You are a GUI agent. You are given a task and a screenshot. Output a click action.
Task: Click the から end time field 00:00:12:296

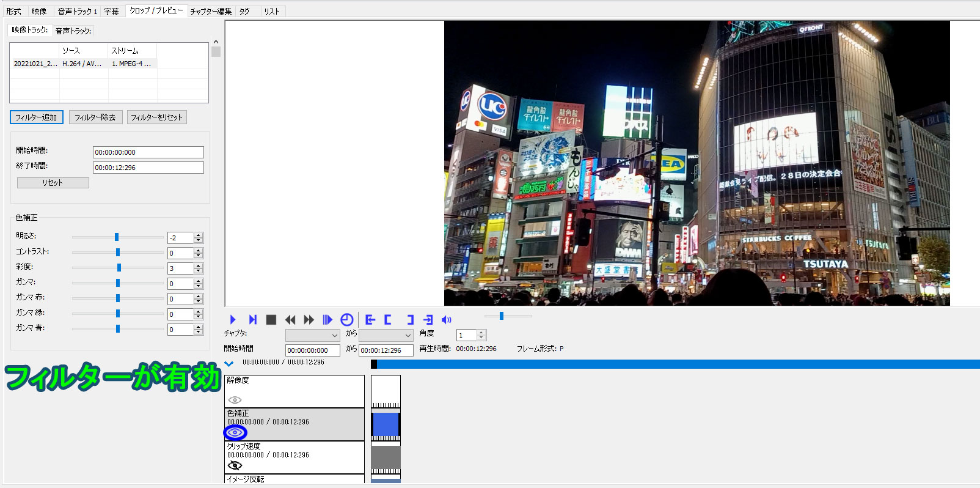(x=386, y=350)
